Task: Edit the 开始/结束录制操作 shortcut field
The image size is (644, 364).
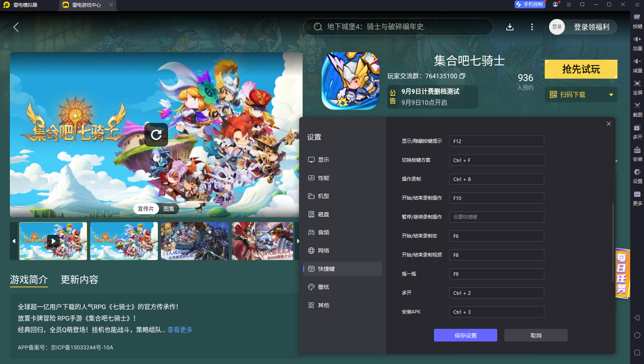Action: [496, 198]
